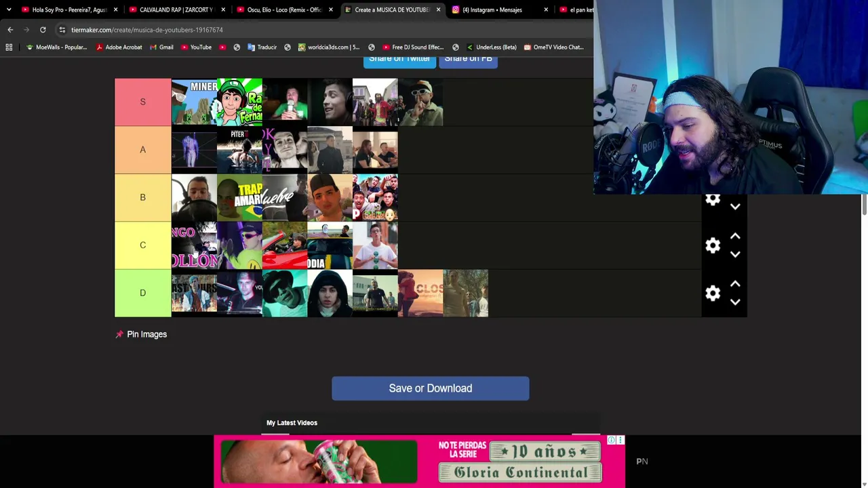This screenshot has width=868, height=488.
Task: Open the Chrome apps grid shortcut
Action: tap(9, 47)
